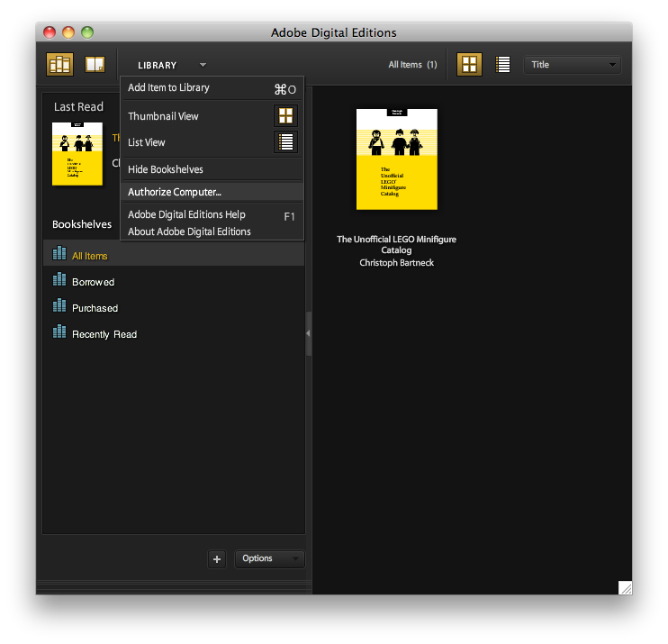Image resolution: width=668 pixels, height=644 pixels.
Task: Click Bookshelves heading
Action: [x=82, y=224]
